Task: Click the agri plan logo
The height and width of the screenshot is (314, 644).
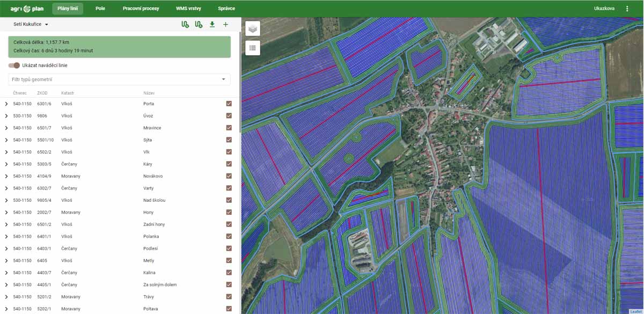Action: tap(27, 9)
